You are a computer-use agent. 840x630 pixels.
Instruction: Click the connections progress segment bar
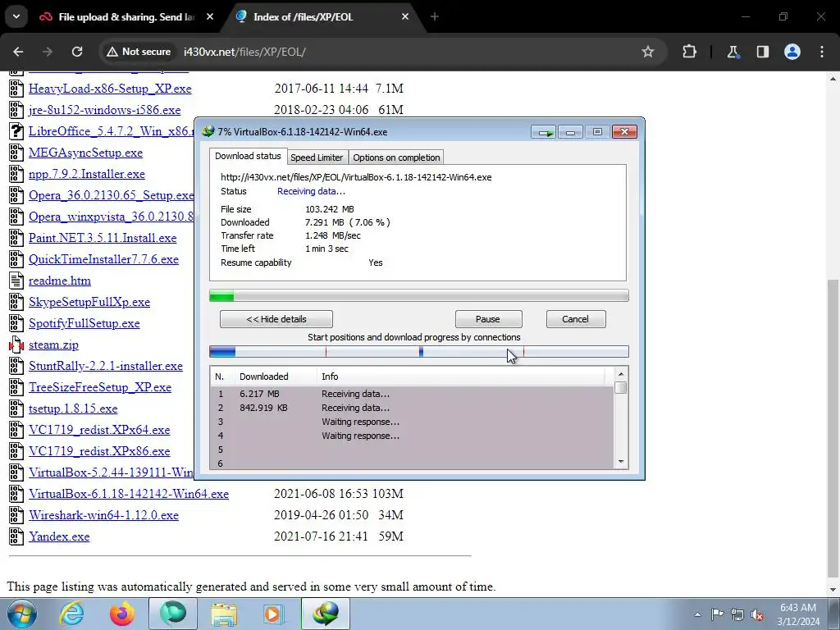click(x=419, y=352)
